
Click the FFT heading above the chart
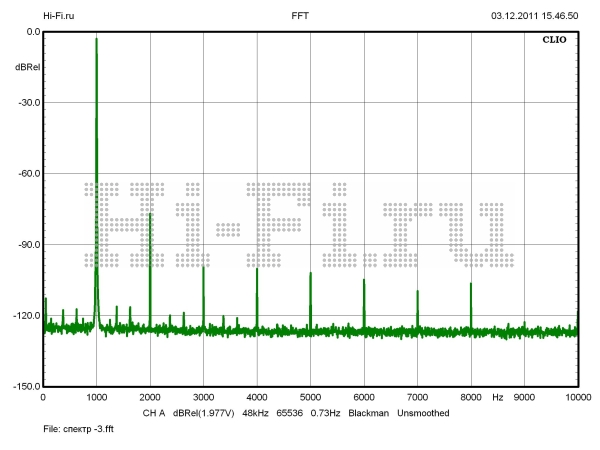pyautogui.click(x=300, y=16)
